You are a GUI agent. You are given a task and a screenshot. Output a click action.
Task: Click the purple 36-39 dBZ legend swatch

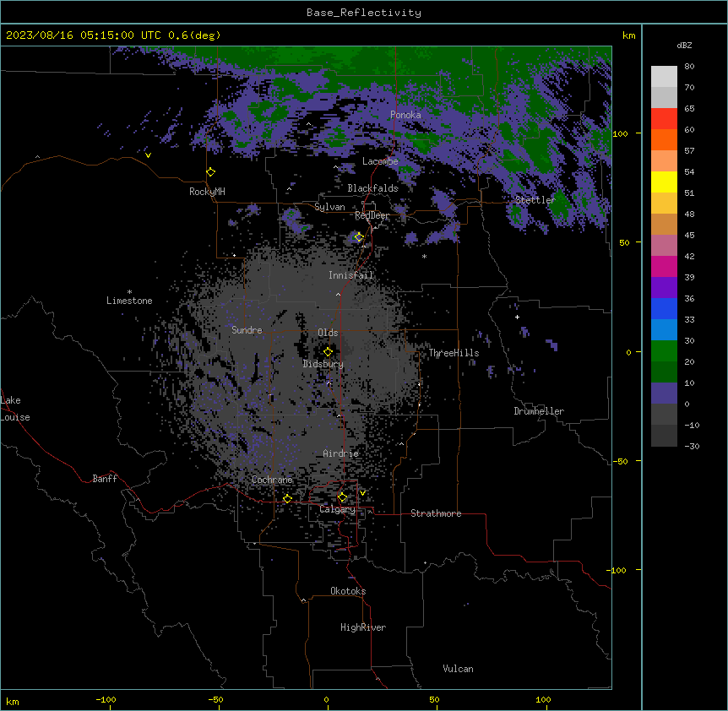click(x=664, y=288)
